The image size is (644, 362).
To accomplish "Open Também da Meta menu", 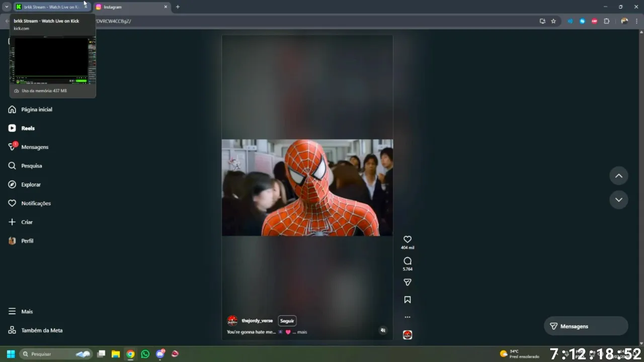I will tap(36, 330).
